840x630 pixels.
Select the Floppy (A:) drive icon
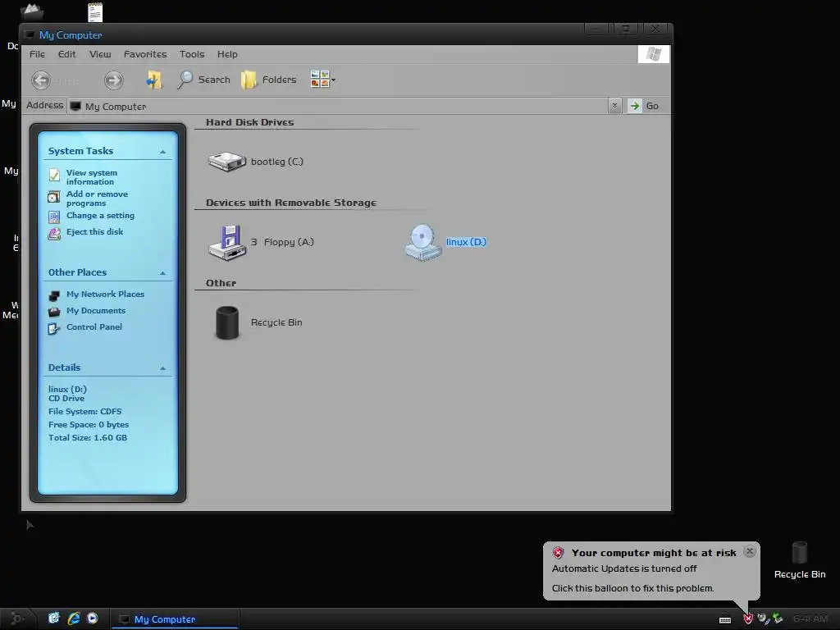point(228,242)
